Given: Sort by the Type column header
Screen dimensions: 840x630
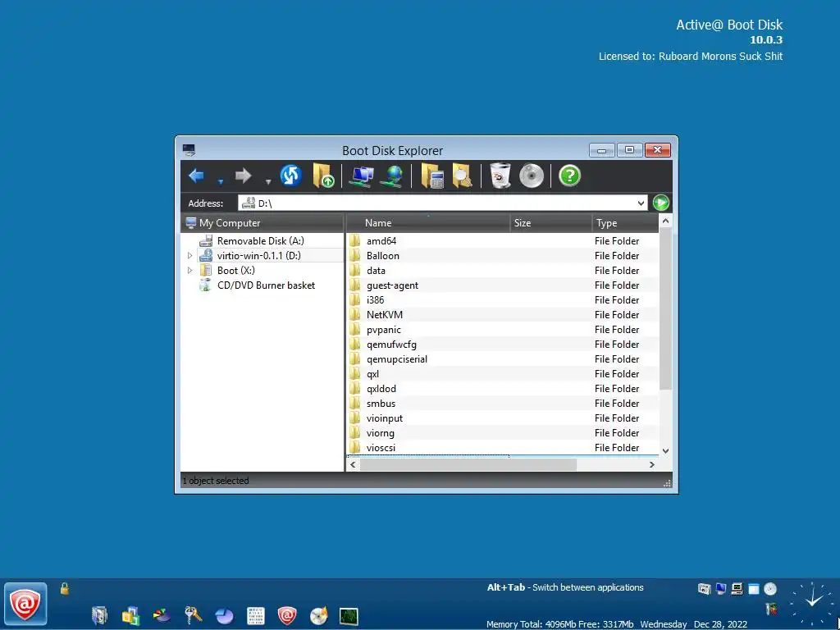Looking at the screenshot, I should click(x=625, y=223).
